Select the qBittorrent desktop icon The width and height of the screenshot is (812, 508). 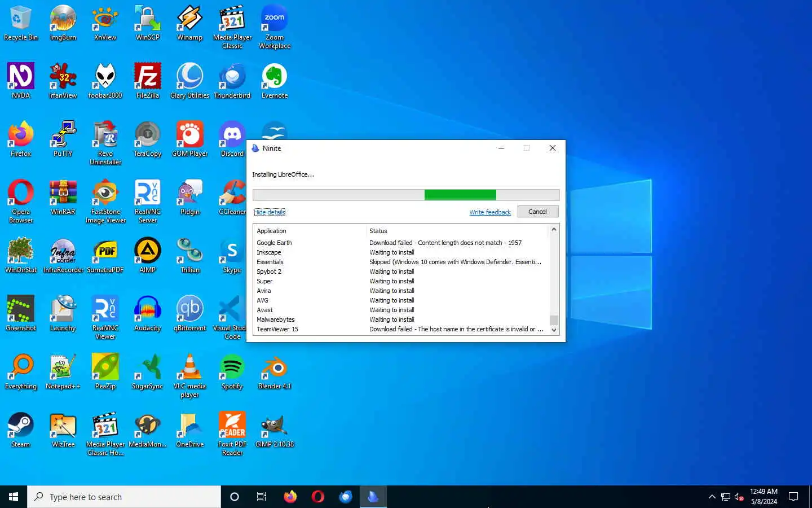coord(189,314)
